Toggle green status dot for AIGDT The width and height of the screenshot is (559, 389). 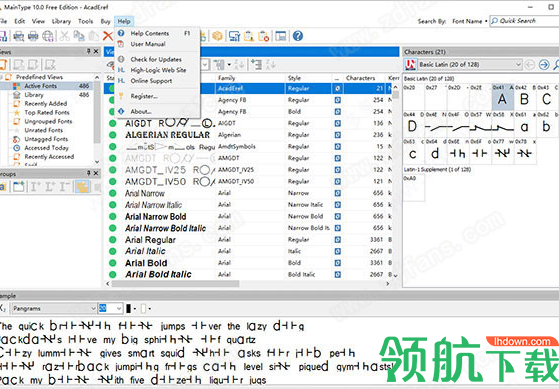tap(113, 123)
